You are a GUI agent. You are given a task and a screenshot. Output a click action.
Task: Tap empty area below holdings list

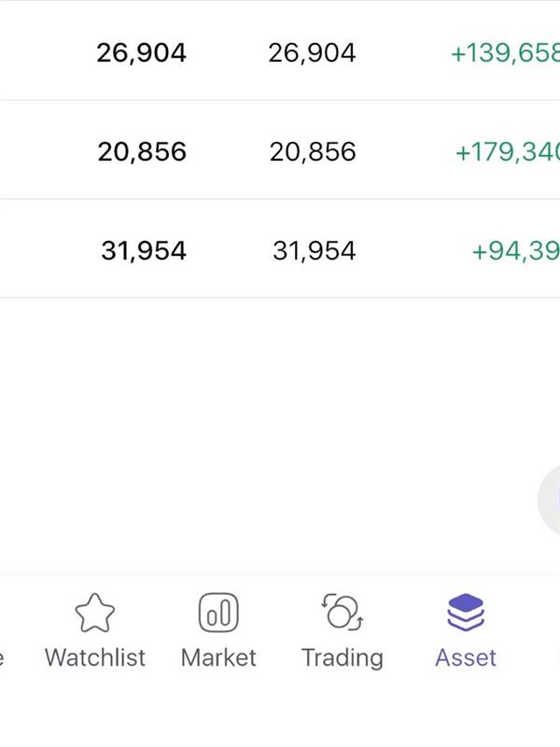(267, 429)
